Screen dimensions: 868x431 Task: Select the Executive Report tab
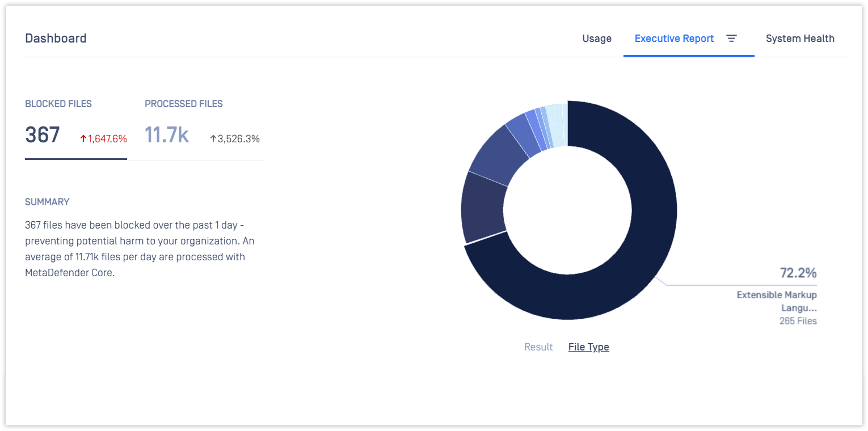coord(674,39)
